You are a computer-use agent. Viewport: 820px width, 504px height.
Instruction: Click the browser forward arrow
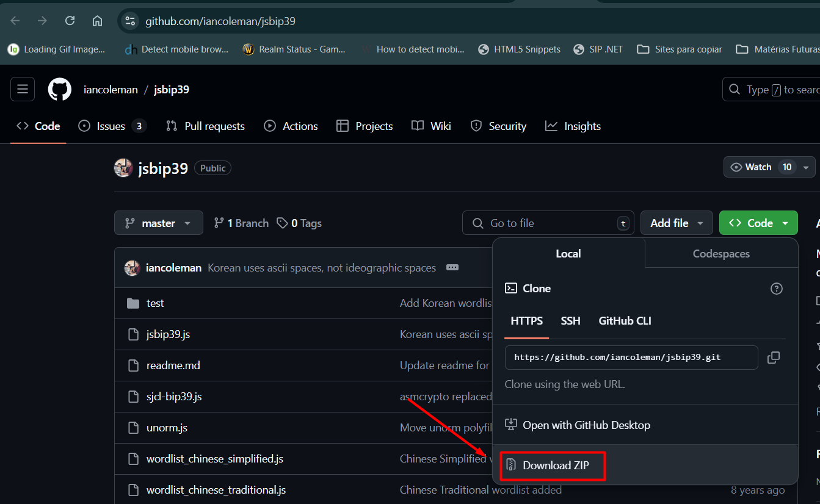(42, 21)
